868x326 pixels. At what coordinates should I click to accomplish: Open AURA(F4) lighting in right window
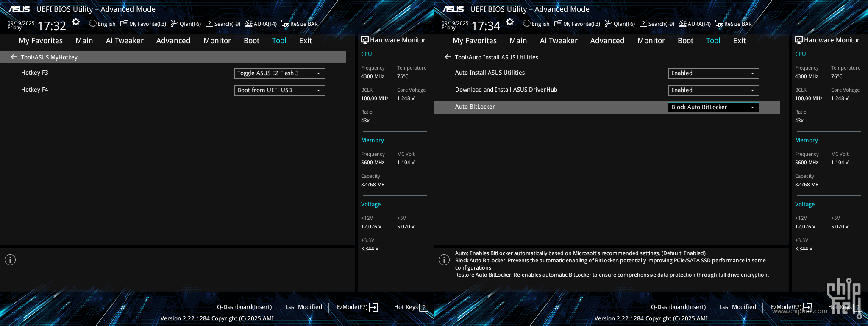pos(695,24)
